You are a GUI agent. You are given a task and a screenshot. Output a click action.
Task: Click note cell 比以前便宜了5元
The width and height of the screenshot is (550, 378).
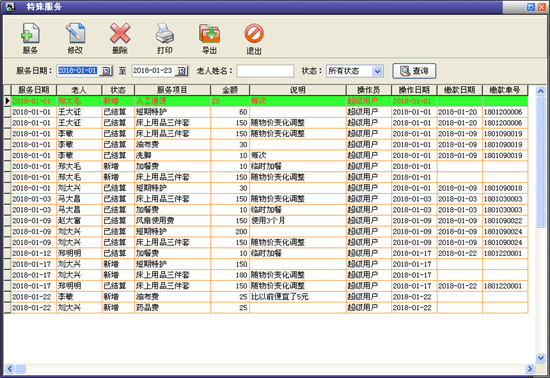coord(298,297)
